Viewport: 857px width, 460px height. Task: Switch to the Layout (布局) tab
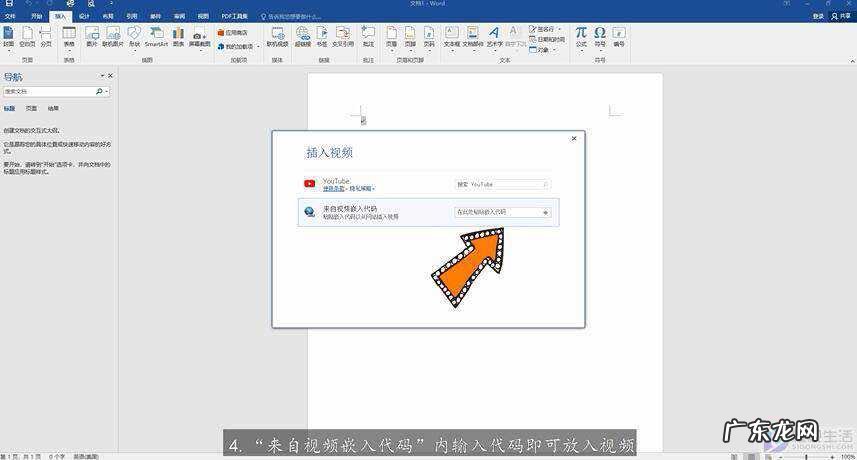[x=108, y=16]
